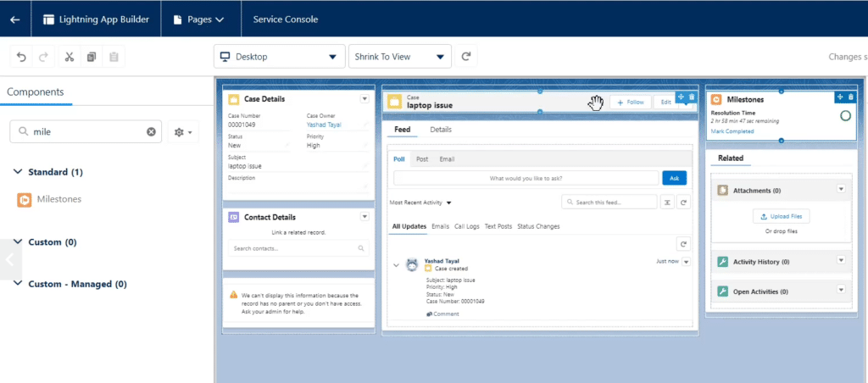Image resolution: width=868 pixels, height=383 pixels.
Task: Click the warning triangle icon
Action: [234, 296]
